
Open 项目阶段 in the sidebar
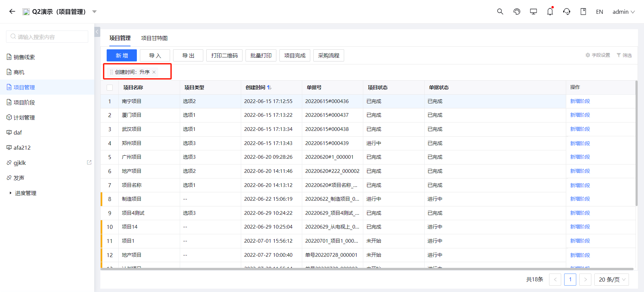tap(24, 102)
